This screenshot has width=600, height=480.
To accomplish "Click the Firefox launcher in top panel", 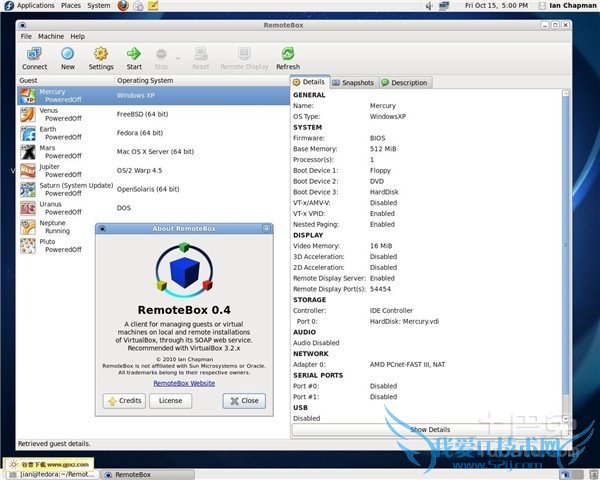I will click(x=123, y=6).
